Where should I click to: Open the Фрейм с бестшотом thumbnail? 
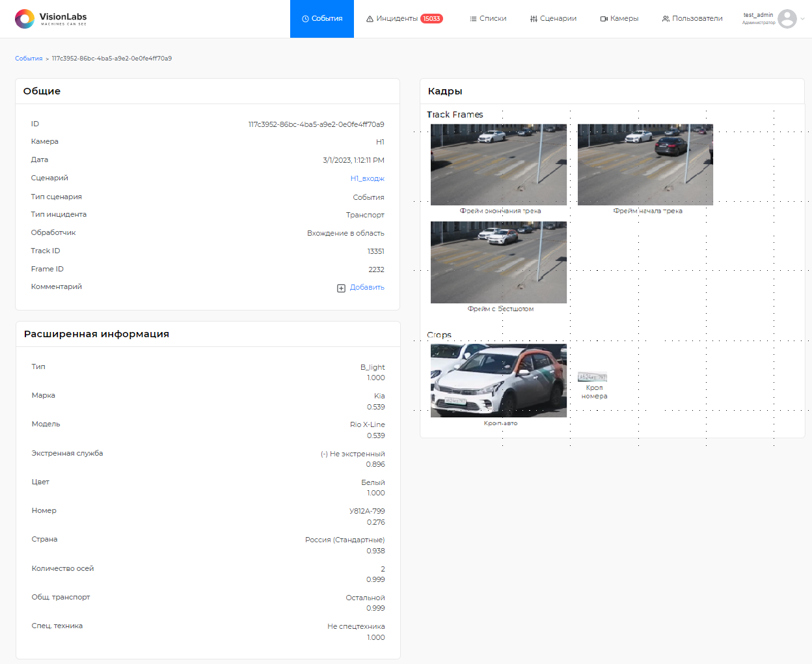[x=498, y=262]
